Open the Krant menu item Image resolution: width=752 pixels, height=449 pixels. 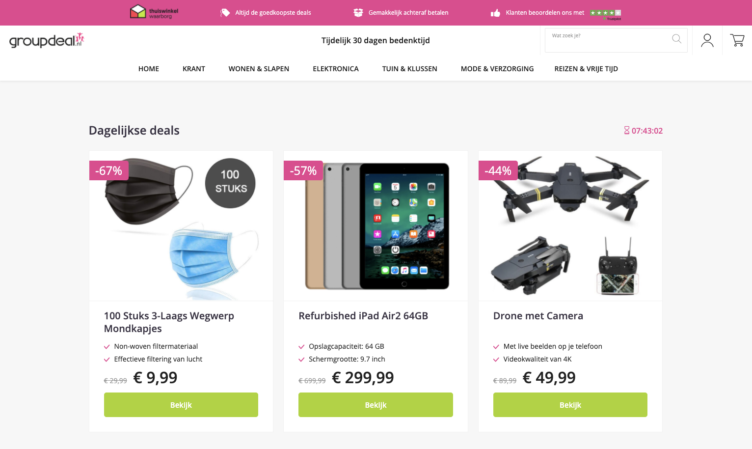coord(193,69)
